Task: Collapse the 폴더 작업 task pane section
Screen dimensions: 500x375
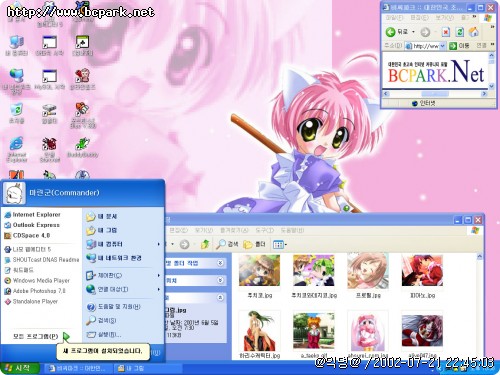Action: pos(220,263)
